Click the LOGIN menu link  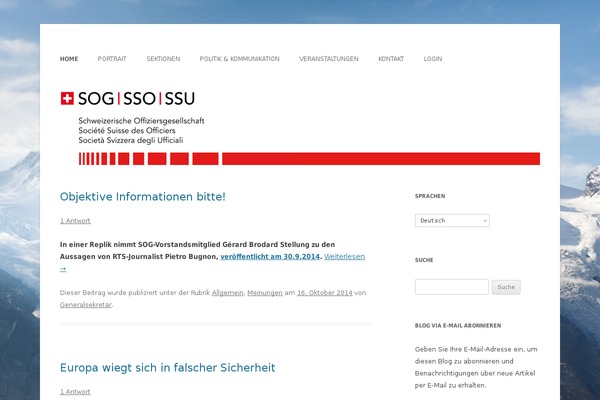coord(433,59)
